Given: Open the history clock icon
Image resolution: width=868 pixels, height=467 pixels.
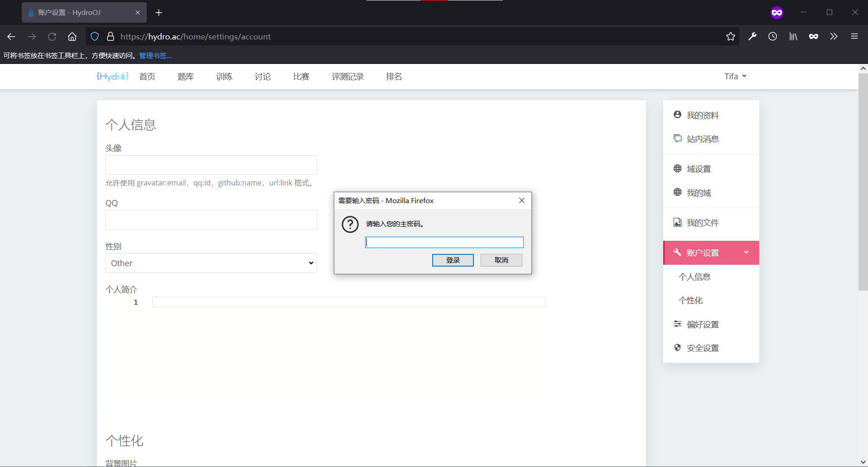Looking at the screenshot, I should pos(773,37).
